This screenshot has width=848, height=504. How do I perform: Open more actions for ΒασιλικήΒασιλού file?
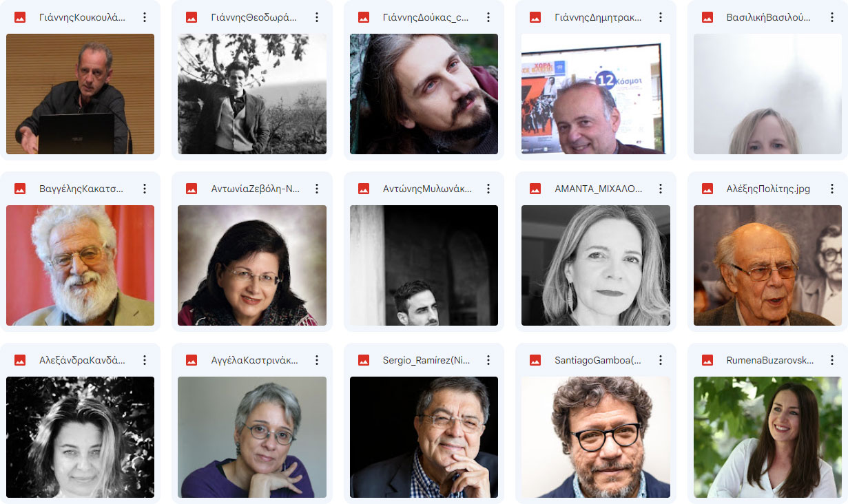click(x=832, y=17)
